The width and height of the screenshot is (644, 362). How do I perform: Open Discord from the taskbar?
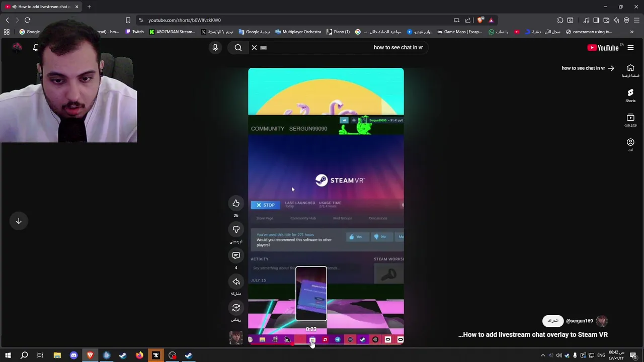tap(74, 355)
